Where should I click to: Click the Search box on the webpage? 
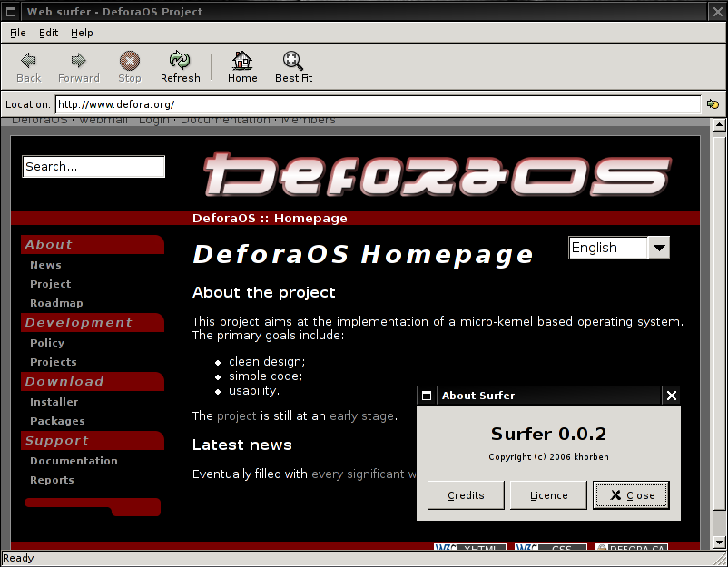(93, 167)
